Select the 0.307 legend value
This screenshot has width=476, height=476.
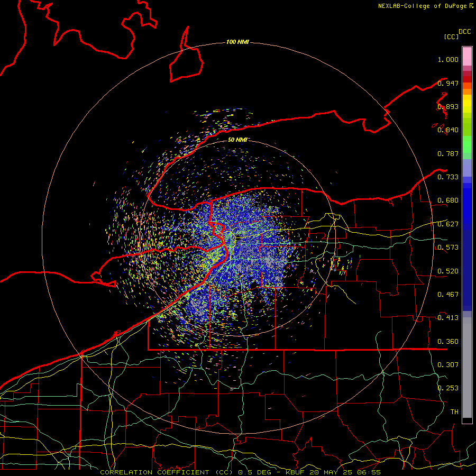point(448,365)
